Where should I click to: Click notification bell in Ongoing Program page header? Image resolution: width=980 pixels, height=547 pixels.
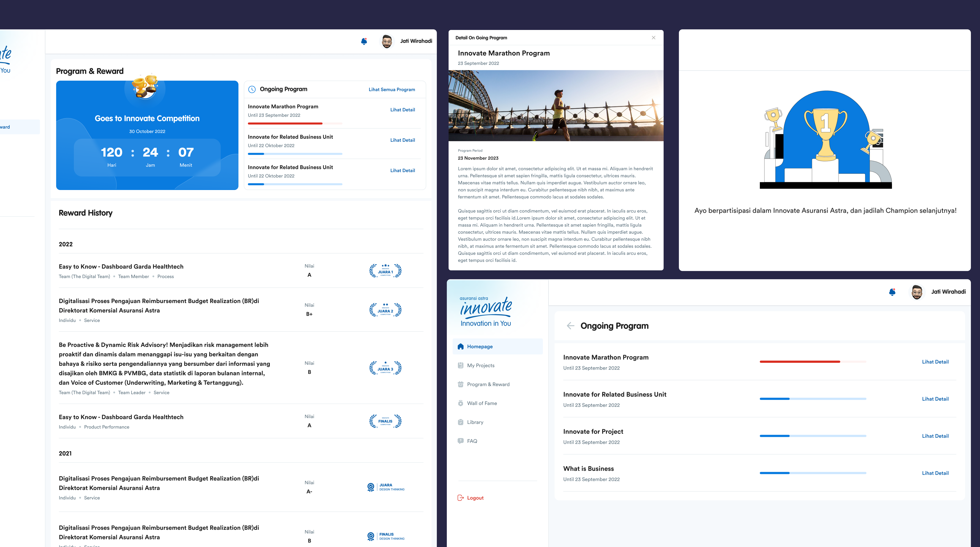click(x=892, y=292)
